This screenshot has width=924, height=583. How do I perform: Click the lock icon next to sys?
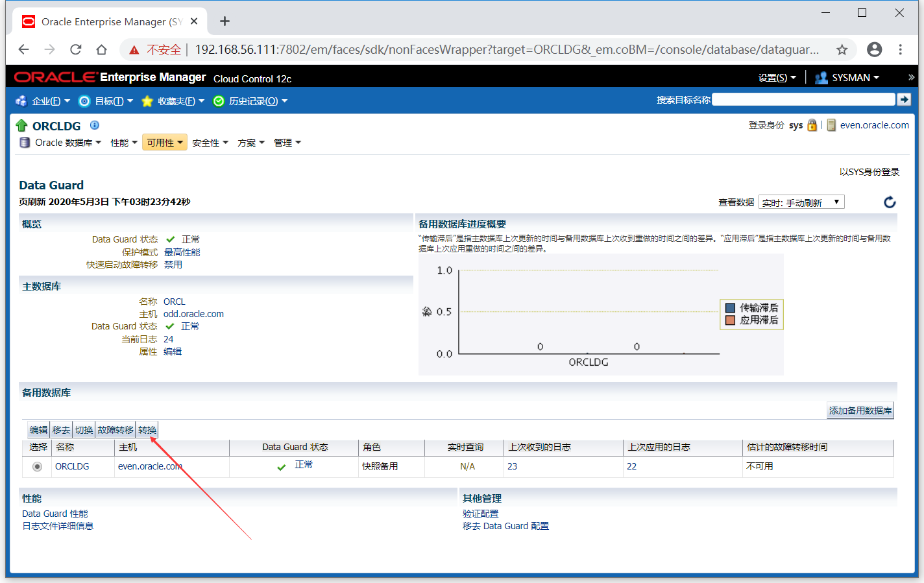pyautogui.click(x=812, y=125)
